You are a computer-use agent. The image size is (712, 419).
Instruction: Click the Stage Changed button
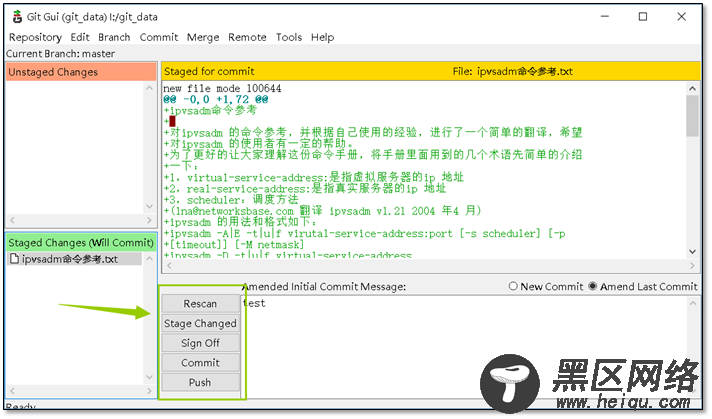200,323
